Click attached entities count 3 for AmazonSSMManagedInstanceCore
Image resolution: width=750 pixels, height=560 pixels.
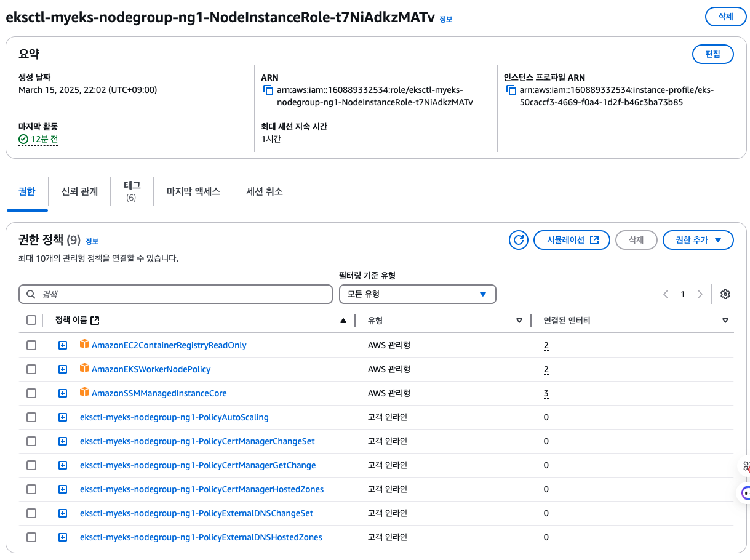click(546, 393)
